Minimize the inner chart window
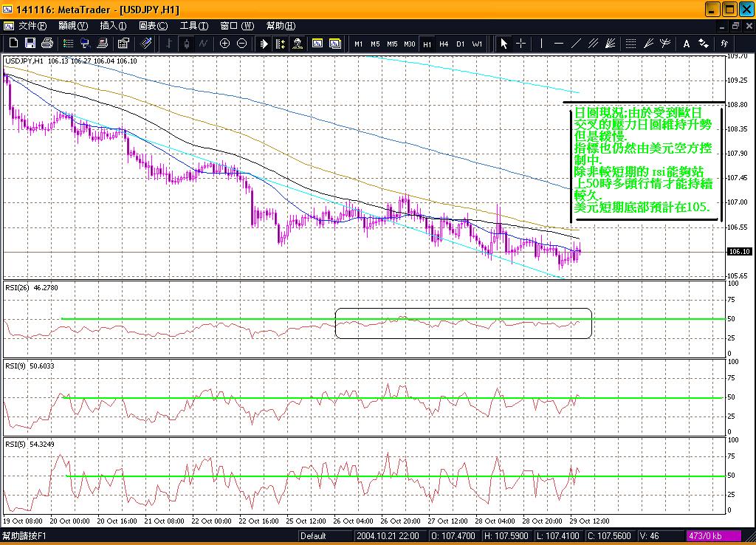Viewport: 756px width, 545px height. click(722, 26)
